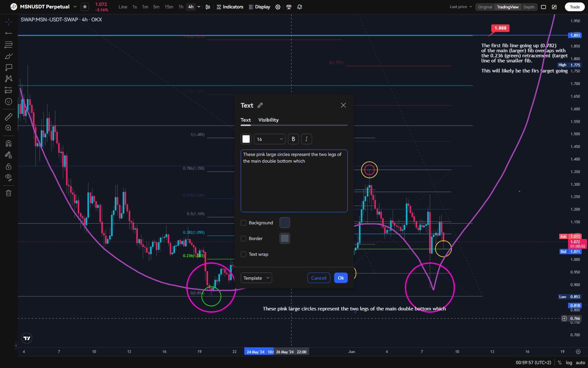Open the Last price dropdown

pos(461,7)
